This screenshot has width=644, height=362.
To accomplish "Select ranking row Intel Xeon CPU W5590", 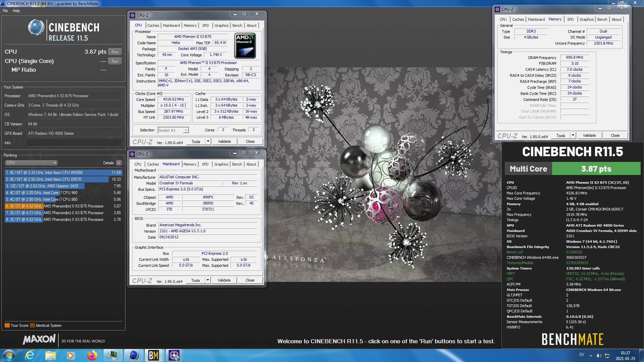I will tap(63, 173).
